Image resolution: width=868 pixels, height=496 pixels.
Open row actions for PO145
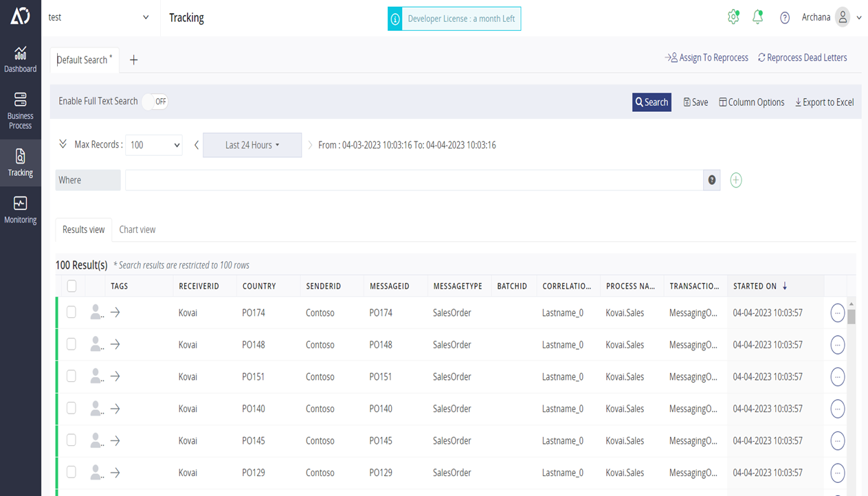point(837,440)
